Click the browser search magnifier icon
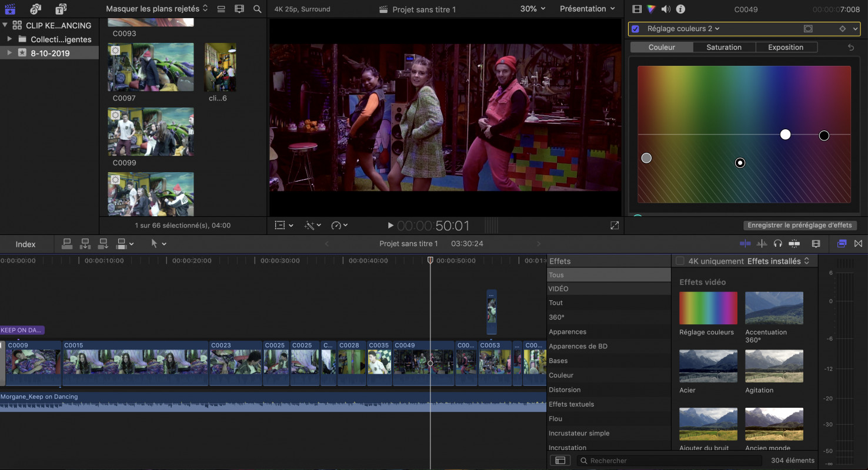Viewport: 868px width, 470px height. point(257,9)
